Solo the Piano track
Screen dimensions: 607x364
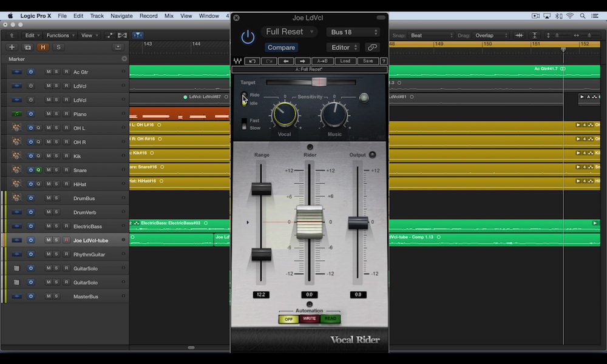pos(56,113)
